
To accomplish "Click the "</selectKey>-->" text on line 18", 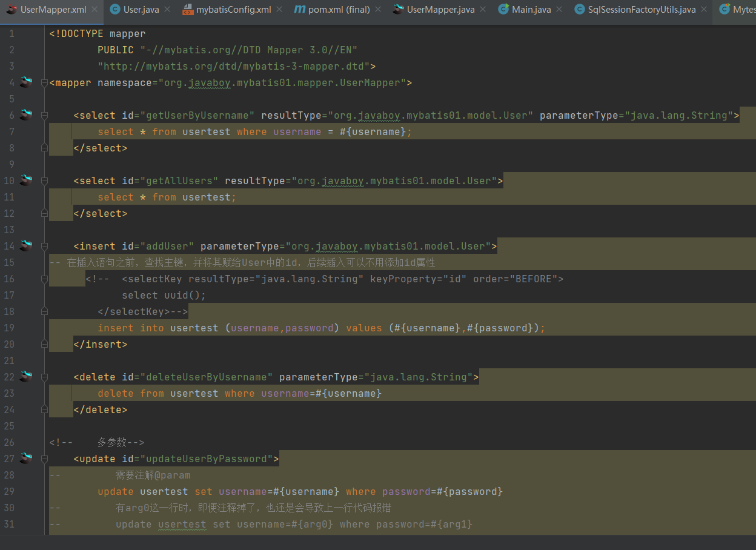I will tap(143, 311).
